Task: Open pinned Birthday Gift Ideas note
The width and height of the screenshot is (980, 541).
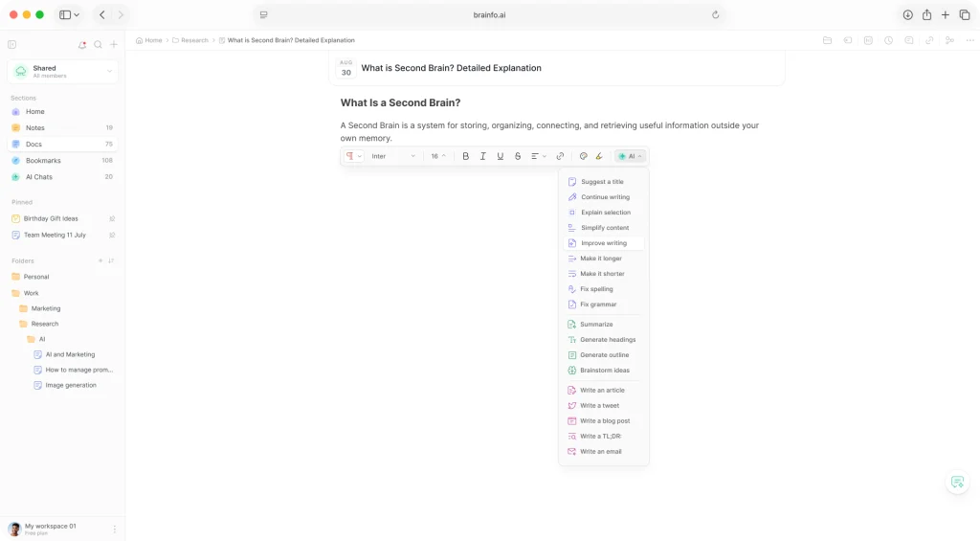Action: point(62,219)
